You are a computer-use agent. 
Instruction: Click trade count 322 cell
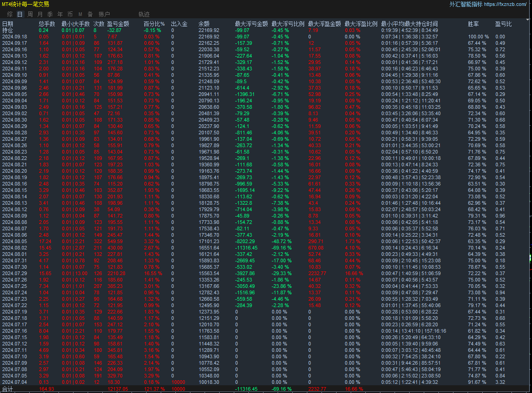pos(98,241)
